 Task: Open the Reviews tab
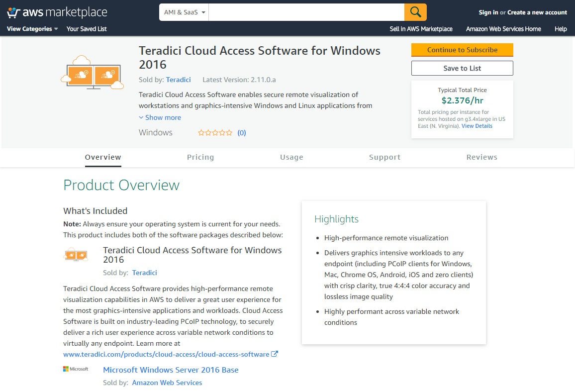(481, 157)
